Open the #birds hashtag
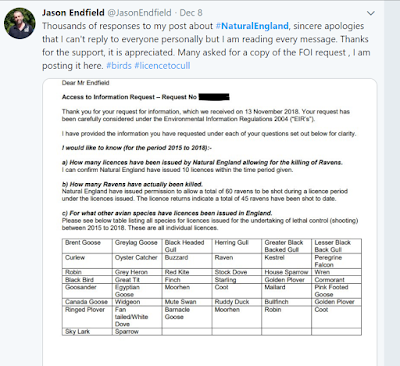This screenshot has height=366, width=400. tap(119, 66)
